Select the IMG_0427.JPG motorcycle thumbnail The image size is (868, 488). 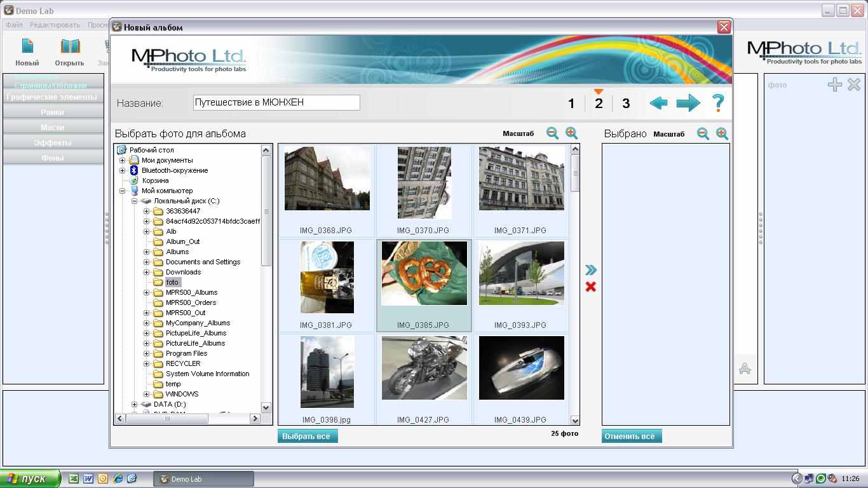tap(424, 369)
